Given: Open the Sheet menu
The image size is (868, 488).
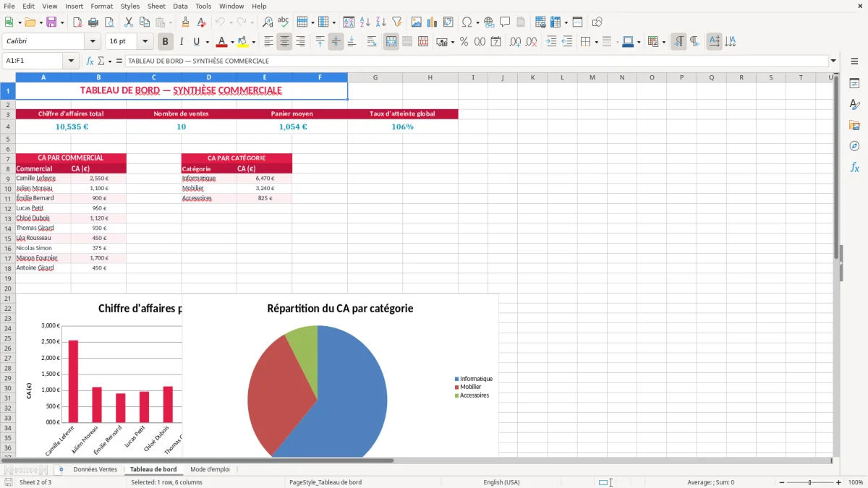Looking at the screenshot, I should point(156,6).
